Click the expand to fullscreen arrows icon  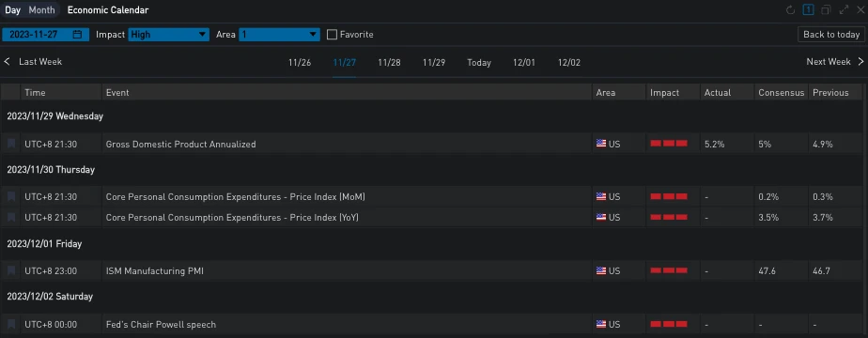point(844,10)
